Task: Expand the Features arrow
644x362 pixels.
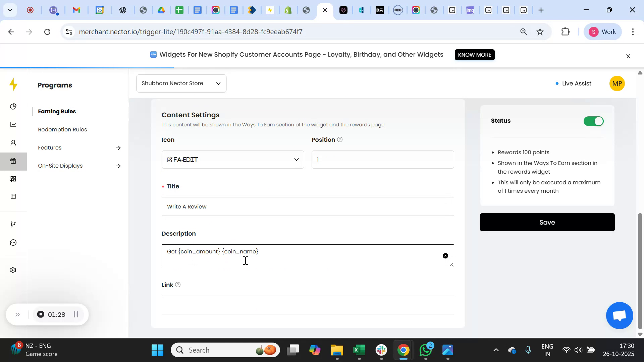Action: click(x=119, y=147)
